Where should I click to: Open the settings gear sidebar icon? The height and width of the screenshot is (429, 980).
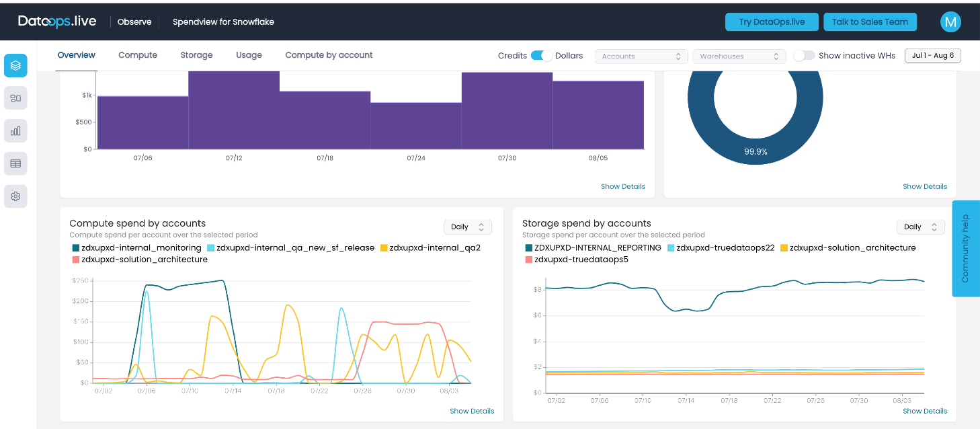(x=15, y=196)
